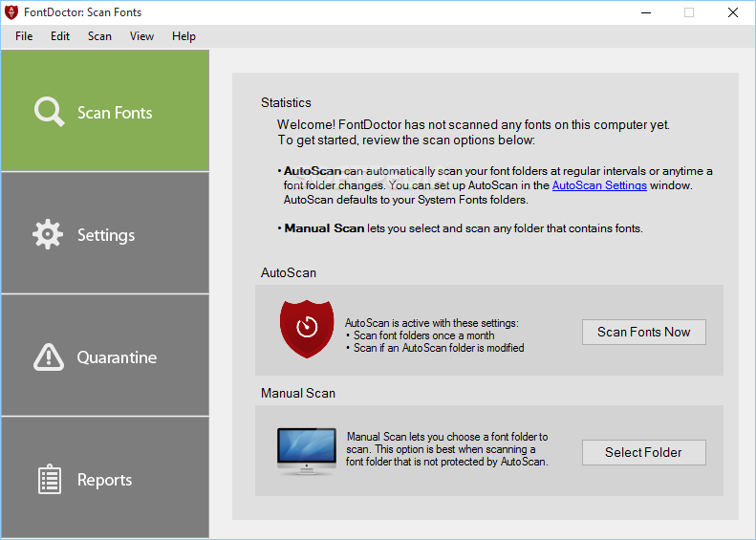Click the Reports clipboard icon
Screen dimensions: 756x540
[x=49, y=479]
